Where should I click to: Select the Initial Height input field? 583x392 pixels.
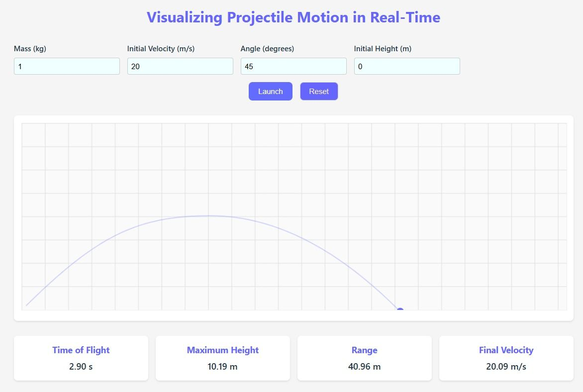pyautogui.click(x=407, y=66)
